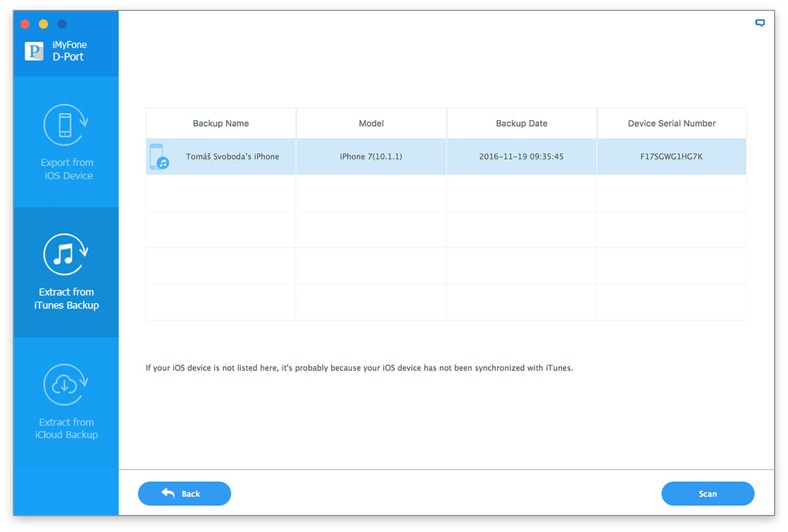Click the Backup Name column header

221,123
